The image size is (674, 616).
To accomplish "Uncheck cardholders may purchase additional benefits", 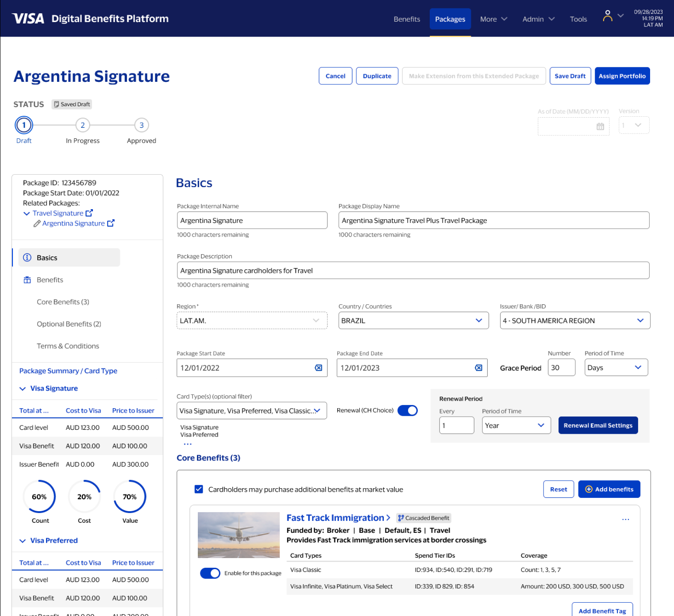I will coord(199,489).
